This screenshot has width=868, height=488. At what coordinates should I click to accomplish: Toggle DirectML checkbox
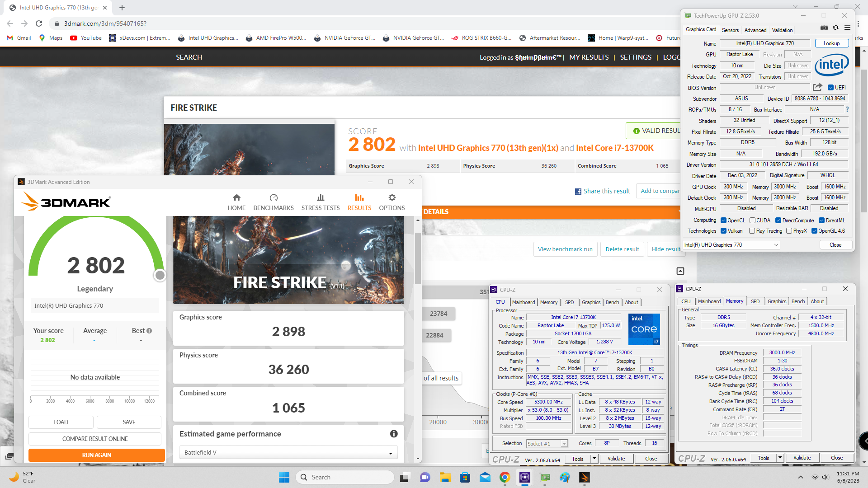click(821, 221)
